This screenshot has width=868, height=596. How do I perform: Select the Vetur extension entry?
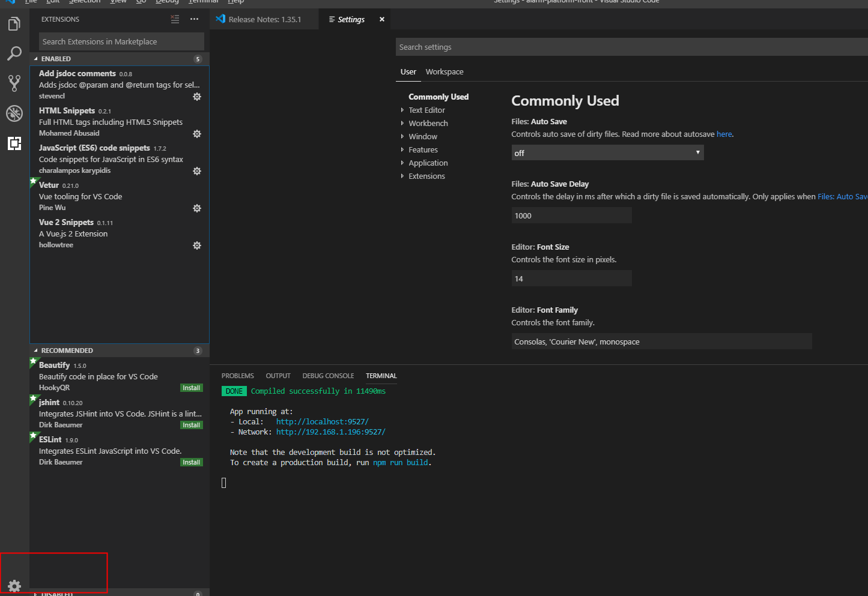120,196
